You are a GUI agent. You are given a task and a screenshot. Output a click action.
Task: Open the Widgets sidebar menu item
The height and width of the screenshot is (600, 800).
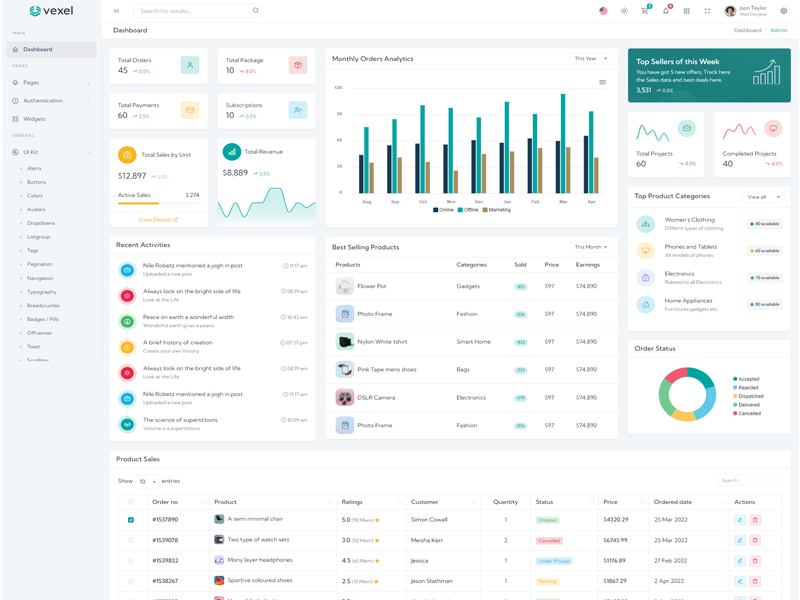[x=35, y=119]
